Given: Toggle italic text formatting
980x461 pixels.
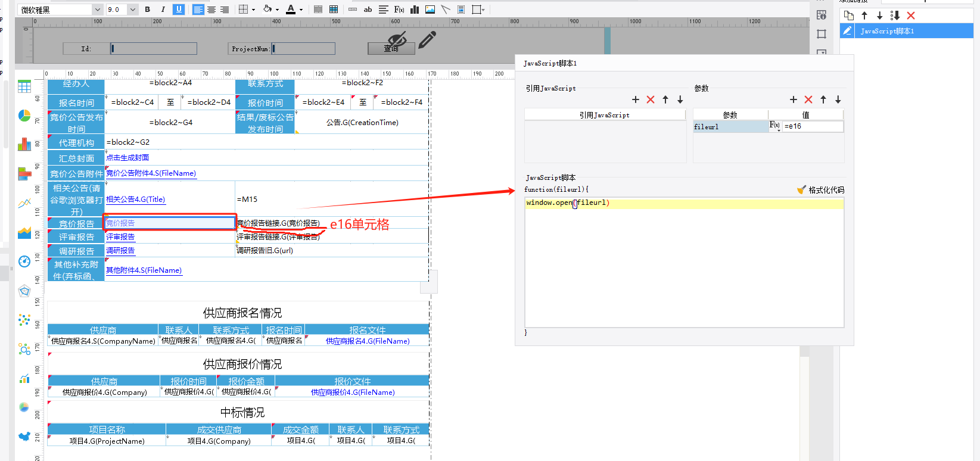Looking at the screenshot, I should [x=163, y=10].
